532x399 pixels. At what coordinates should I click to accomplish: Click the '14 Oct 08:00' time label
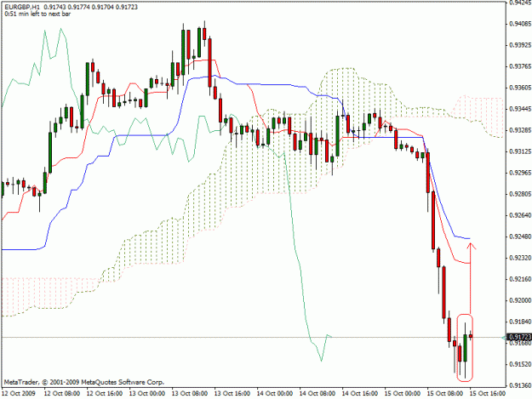(x=317, y=393)
